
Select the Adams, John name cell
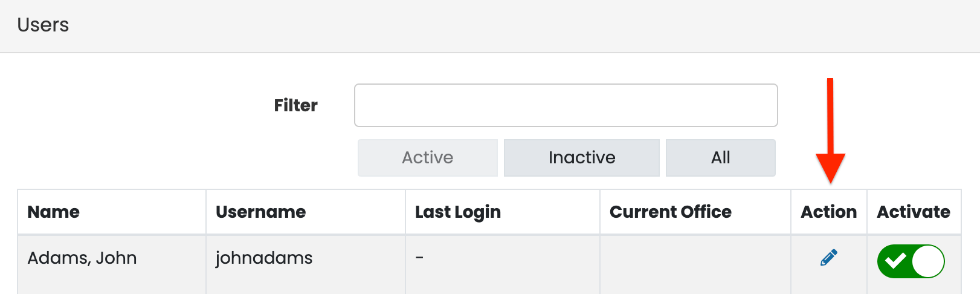[82, 258]
